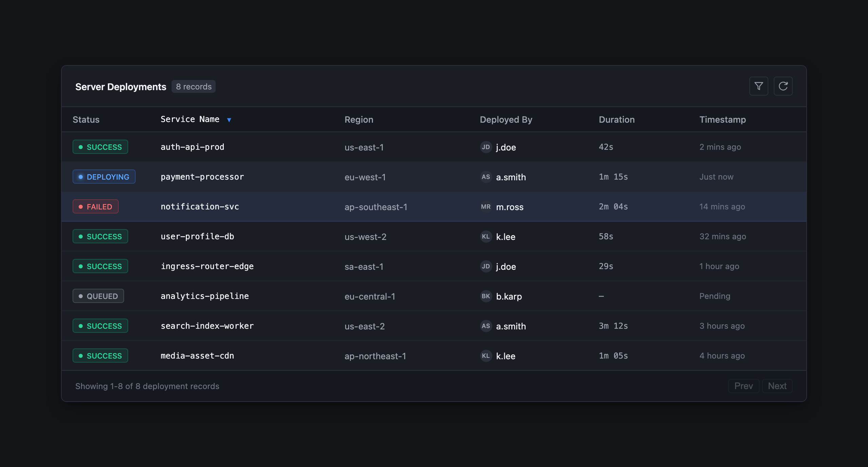Click the Server Deployments title
Screen dimensions: 868x467
click(121, 87)
